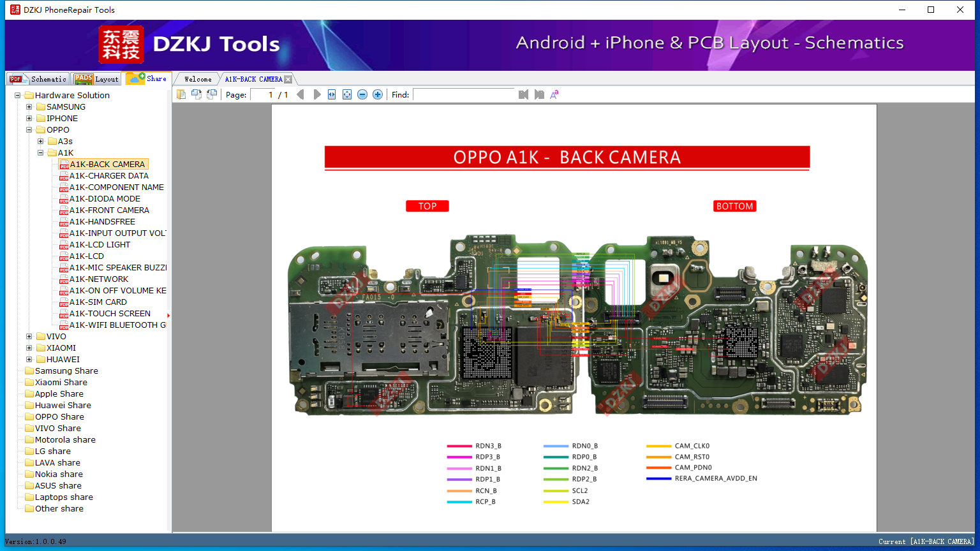Click the DZKJ Tools red logo

pyautogui.click(x=121, y=44)
